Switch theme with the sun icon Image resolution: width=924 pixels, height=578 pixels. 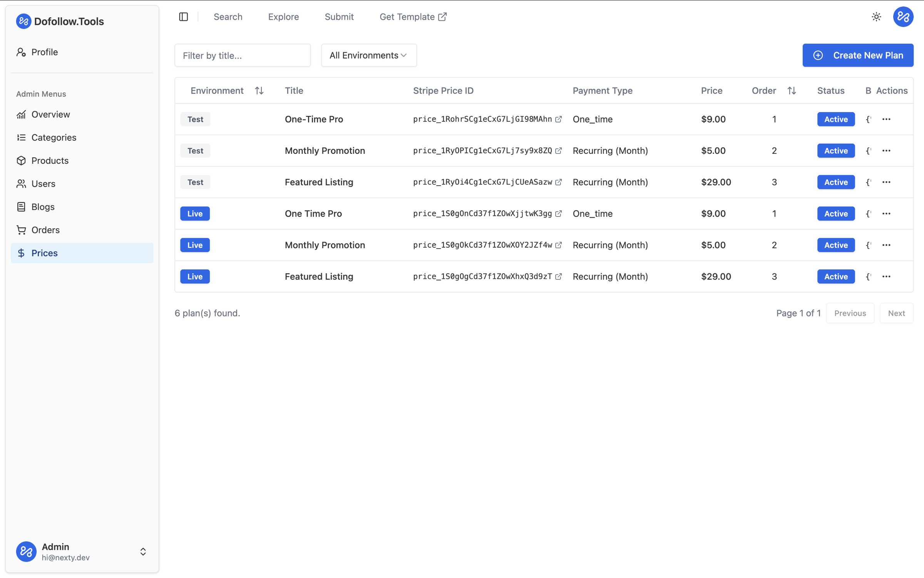(x=876, y=17)
